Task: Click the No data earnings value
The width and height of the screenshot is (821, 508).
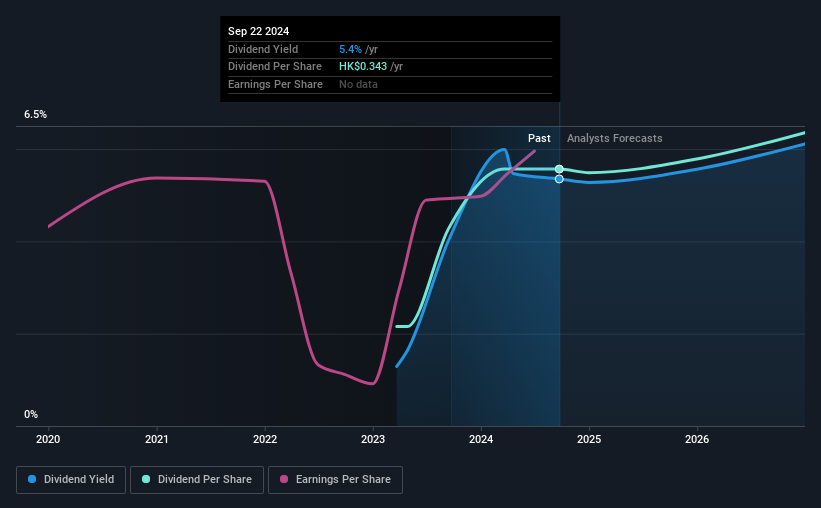Action: [358, 84]
